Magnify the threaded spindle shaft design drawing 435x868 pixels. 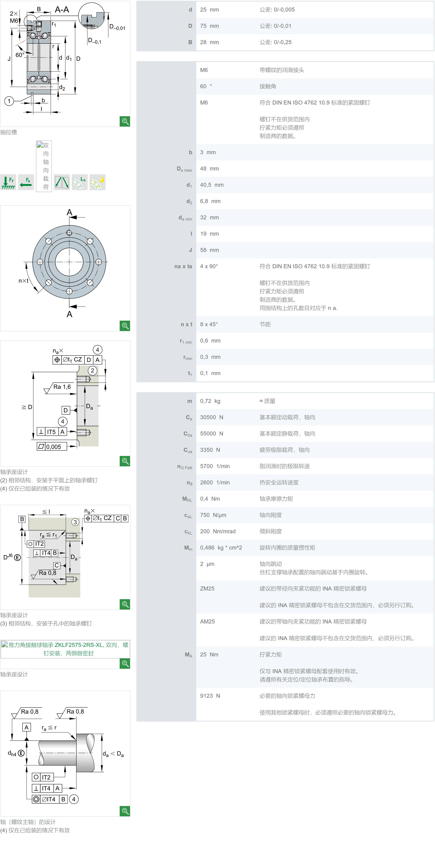pos(125,811)
